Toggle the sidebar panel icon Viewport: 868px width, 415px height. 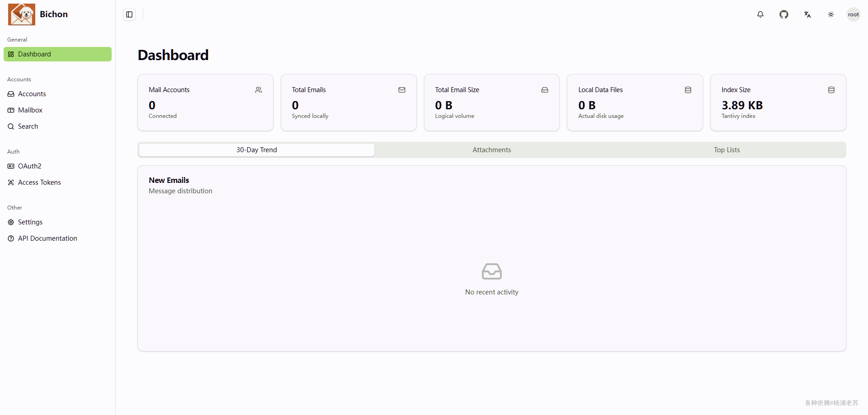point(129,14)
